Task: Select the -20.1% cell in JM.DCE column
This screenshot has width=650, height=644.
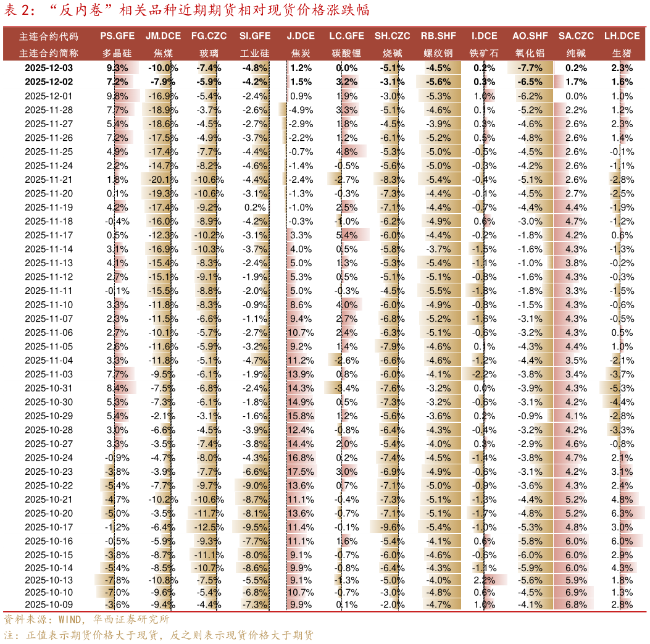Action: pyautogui.click(x=163, y=179)
